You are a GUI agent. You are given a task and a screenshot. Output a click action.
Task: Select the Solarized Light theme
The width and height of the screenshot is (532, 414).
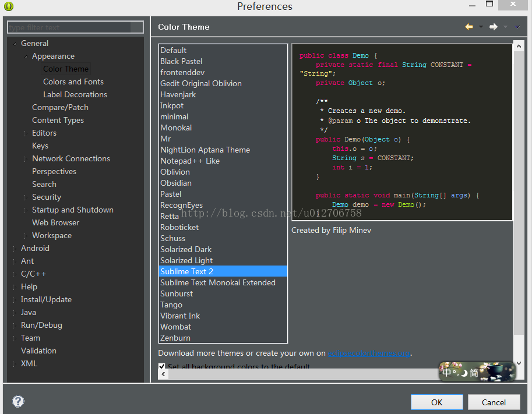[x=223, y=260]
